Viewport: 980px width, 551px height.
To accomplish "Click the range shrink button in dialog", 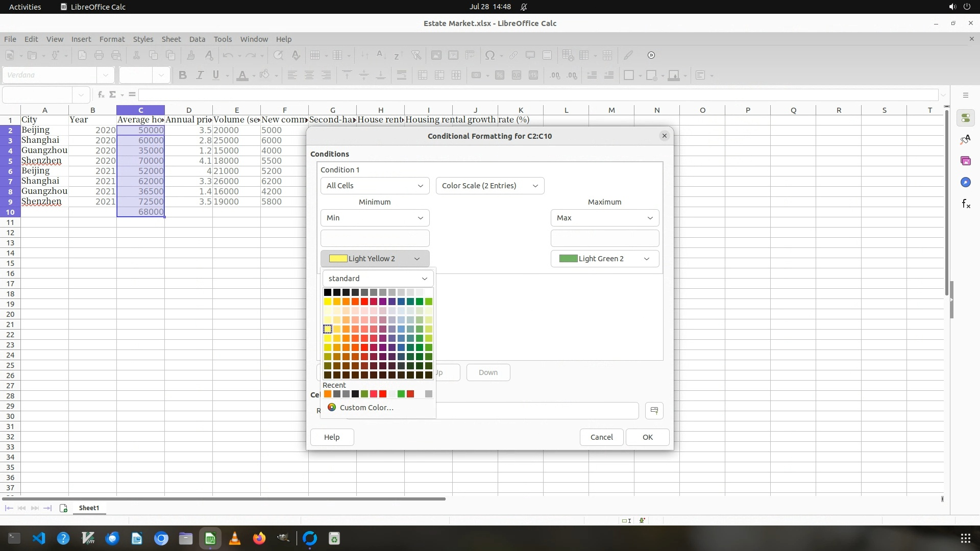I will coord(654,411).
